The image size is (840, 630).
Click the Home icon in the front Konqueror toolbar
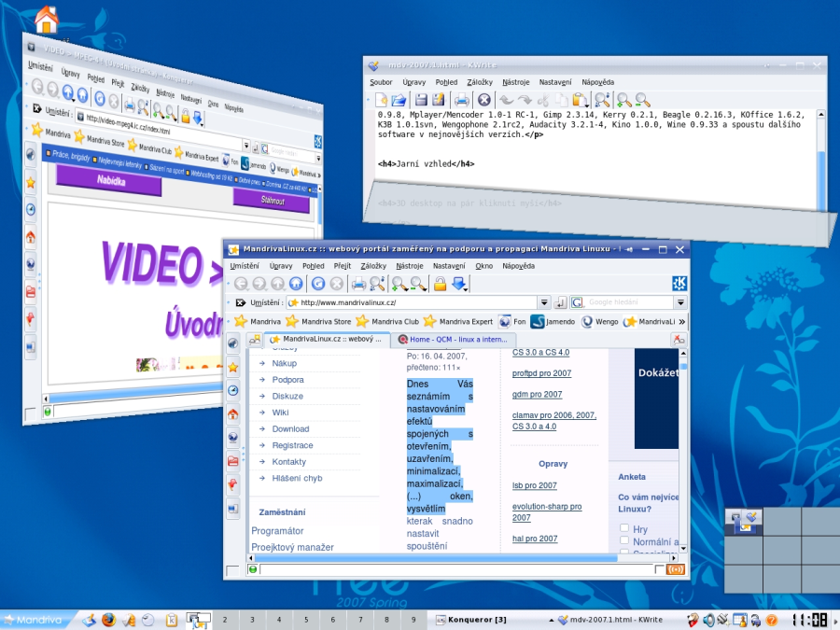296,284
